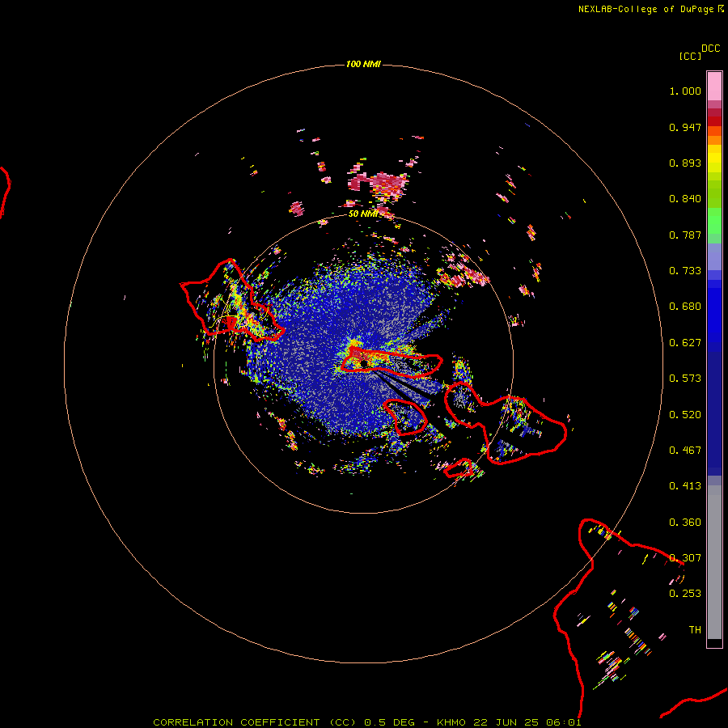Click the 0.947 legend value

pyautogui.click(x=685, y=127)
